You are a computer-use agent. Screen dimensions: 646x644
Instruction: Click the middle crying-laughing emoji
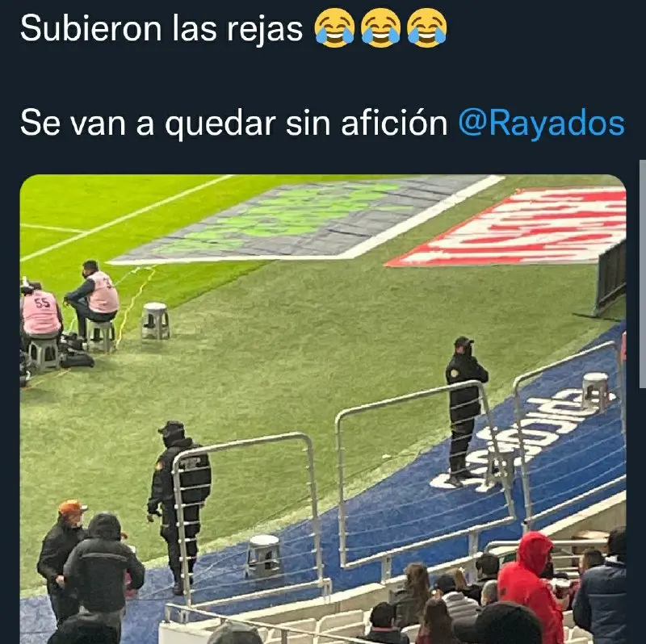(380, 28)
